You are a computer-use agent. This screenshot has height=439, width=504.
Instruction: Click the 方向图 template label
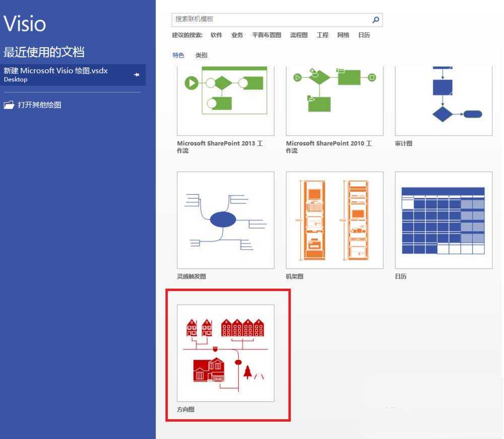tap(186, 409)
